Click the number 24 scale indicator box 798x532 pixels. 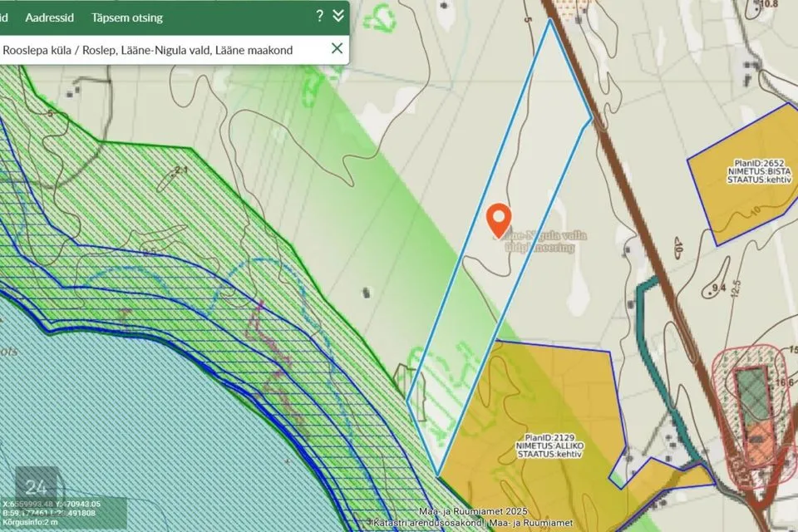pos(36,488)
